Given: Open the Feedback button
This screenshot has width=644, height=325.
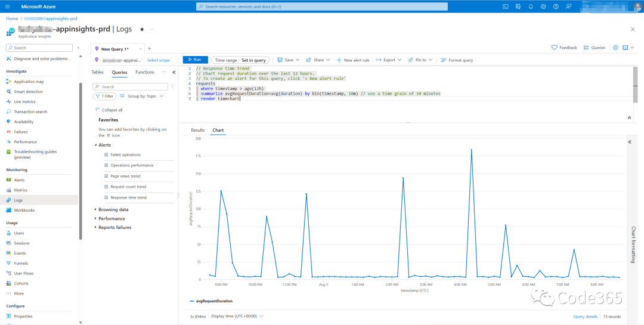Looking at the screenshot, I should click(564, 48).
